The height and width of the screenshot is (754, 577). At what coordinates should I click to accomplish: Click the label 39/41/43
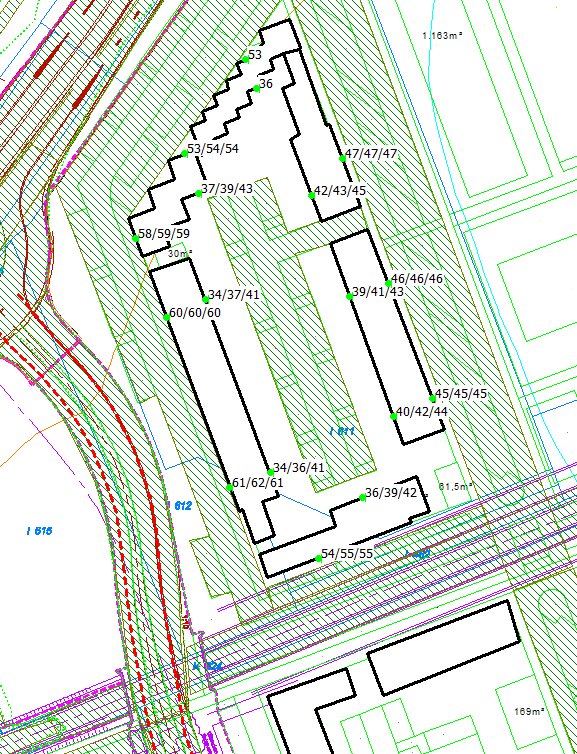378,292
